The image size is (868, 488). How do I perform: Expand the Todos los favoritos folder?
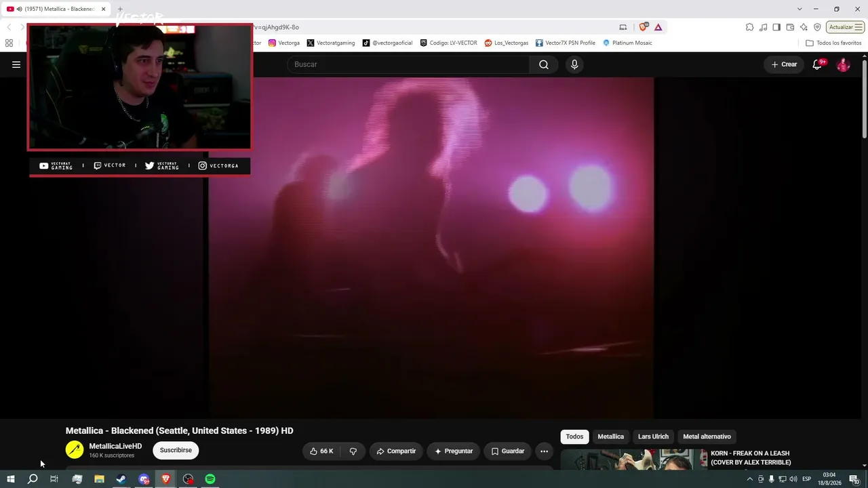[x=833, y=43]
